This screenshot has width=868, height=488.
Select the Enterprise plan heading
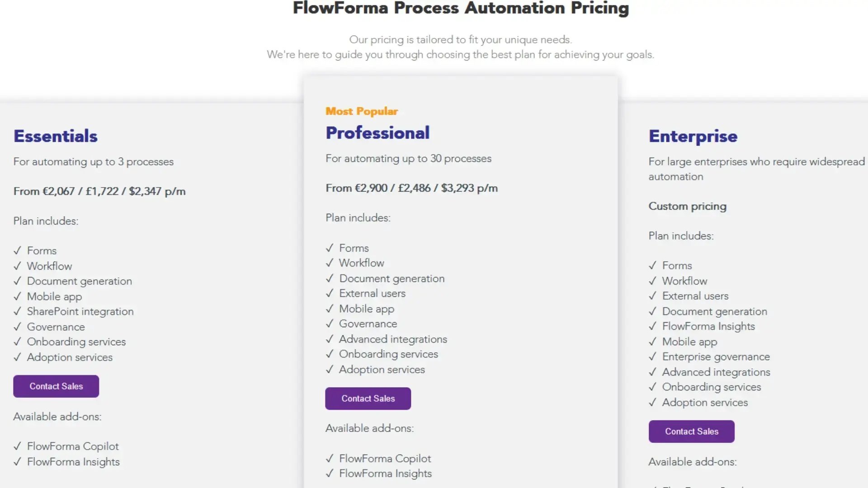(x=693, y=136)
